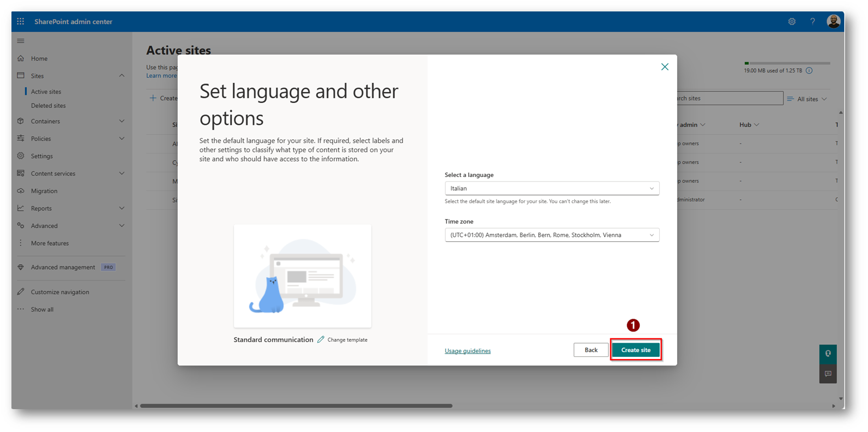This screenshot has height=432, width=868.
Task: Open Migration in navigation
Action: tap(44, 191)
